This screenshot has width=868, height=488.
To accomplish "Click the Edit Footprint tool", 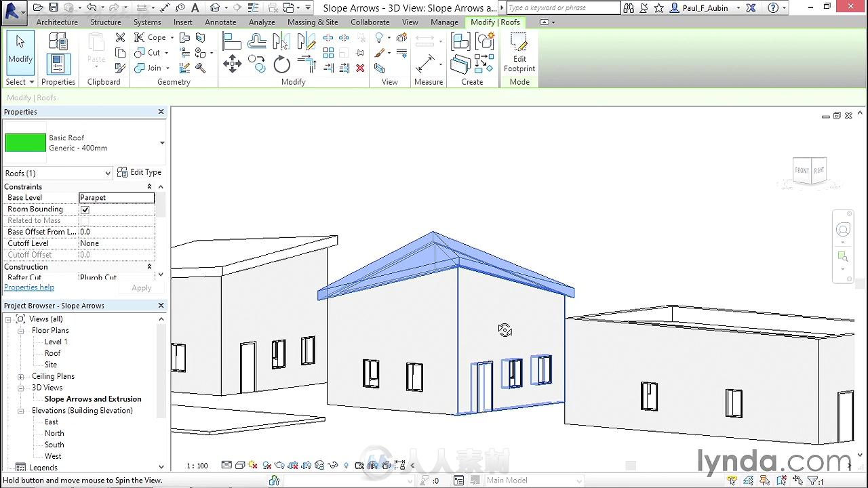I will tap(519, 53).
